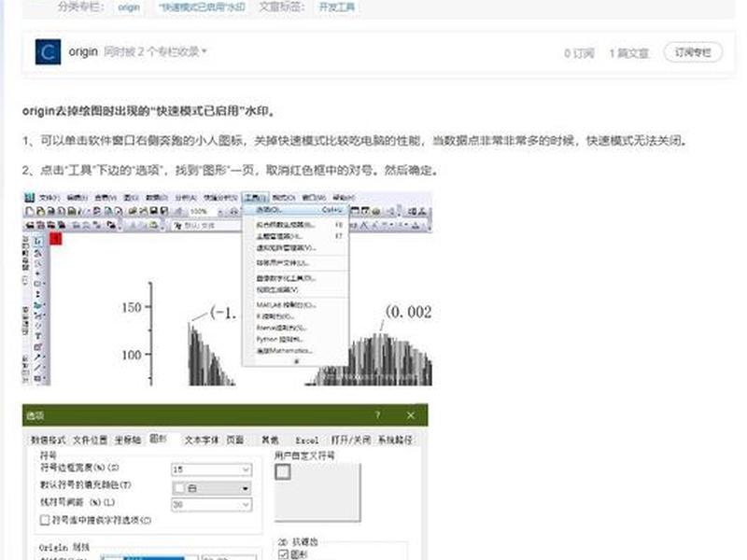The height and width of the screenshot is (560, 747).
Task: Expand 同时被 2 个专栏收录 dropdown arrow
Action: pyautogui.click(x=204, y=51)
